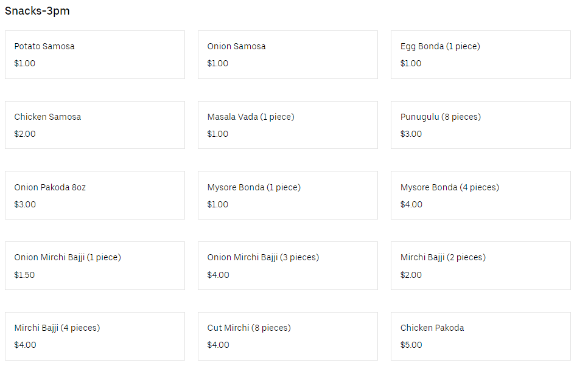588x377 pixels.
Task: Open the Chicken Pakoda item
Action: (x=480, y=336)
